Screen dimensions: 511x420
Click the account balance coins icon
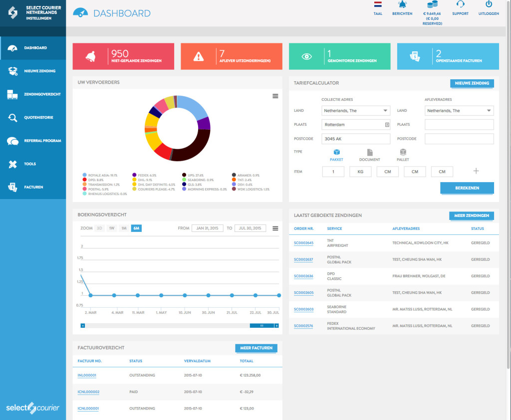point(432,5)
